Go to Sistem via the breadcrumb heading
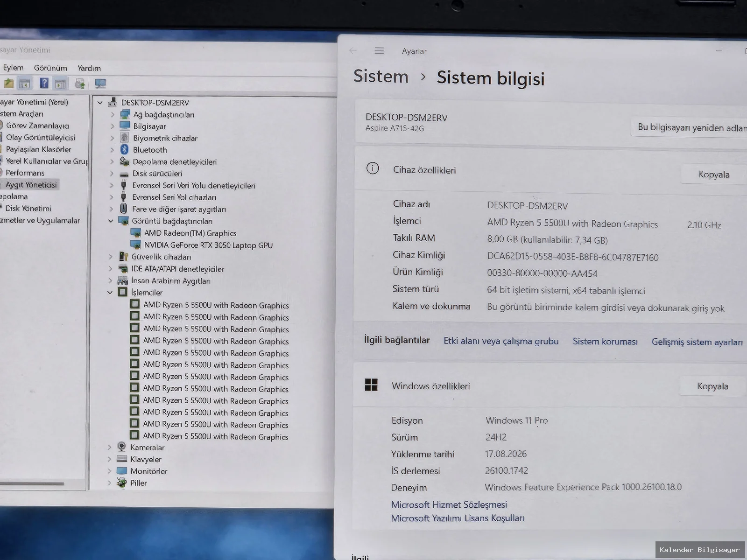This screenshot has height=560, width=747. [381, 76]
